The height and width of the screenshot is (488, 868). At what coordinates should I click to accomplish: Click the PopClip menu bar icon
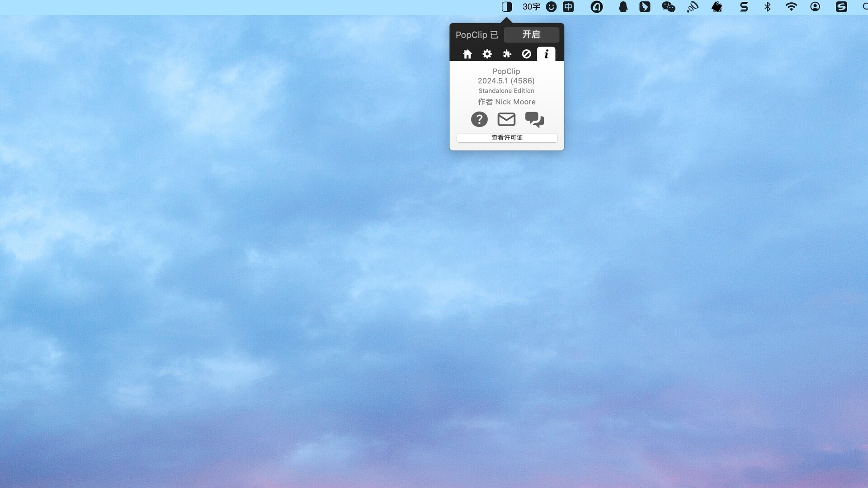click(x=507, y=7)
